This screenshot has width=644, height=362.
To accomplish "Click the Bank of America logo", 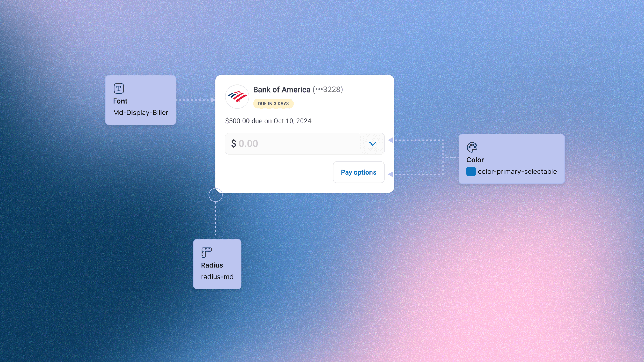I will coord(237,97).
